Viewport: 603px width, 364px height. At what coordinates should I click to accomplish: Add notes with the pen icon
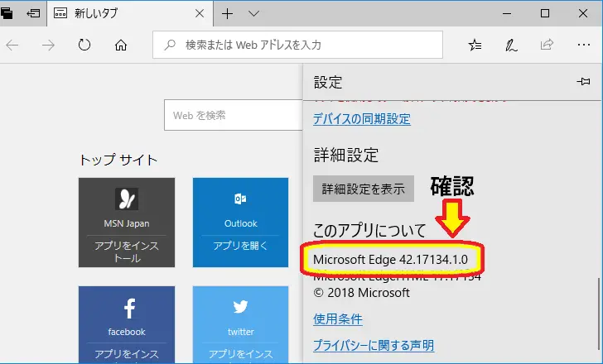coord(511,45)
